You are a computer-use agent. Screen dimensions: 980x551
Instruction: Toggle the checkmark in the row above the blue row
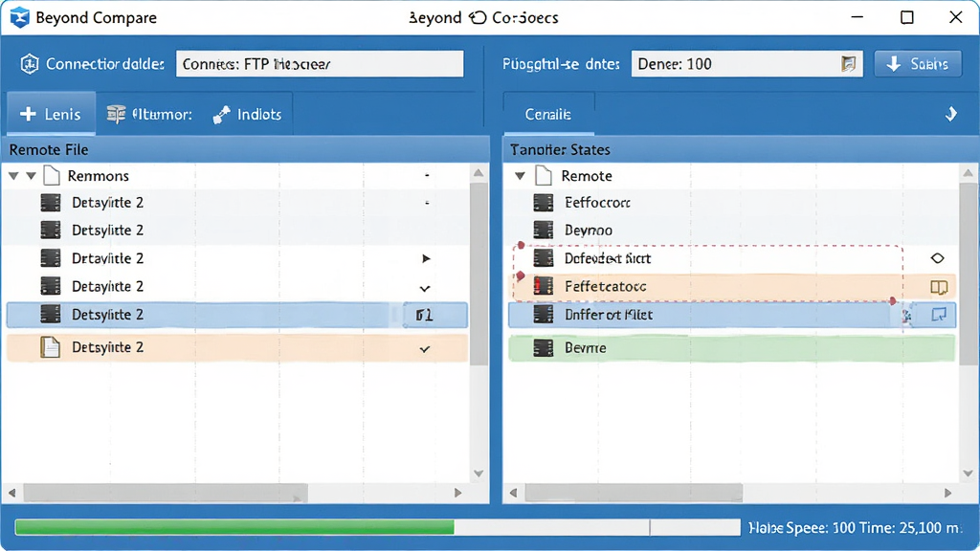(425, 288)
